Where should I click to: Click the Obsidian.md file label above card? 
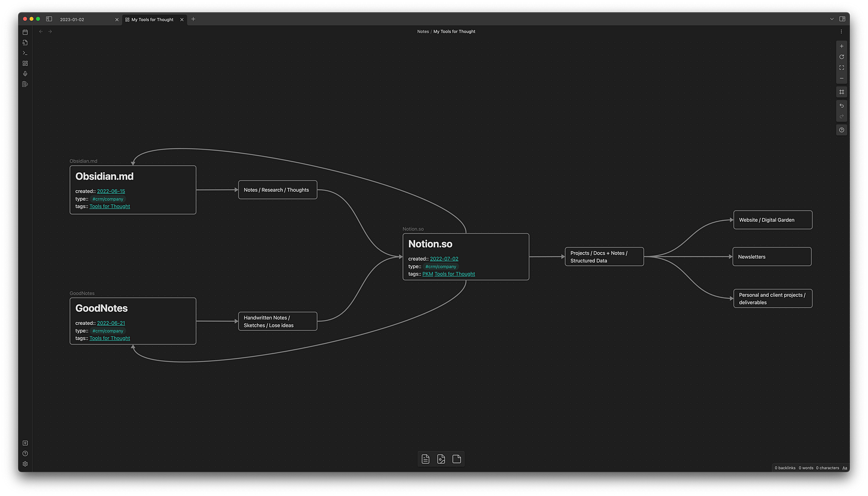[83, 161]
